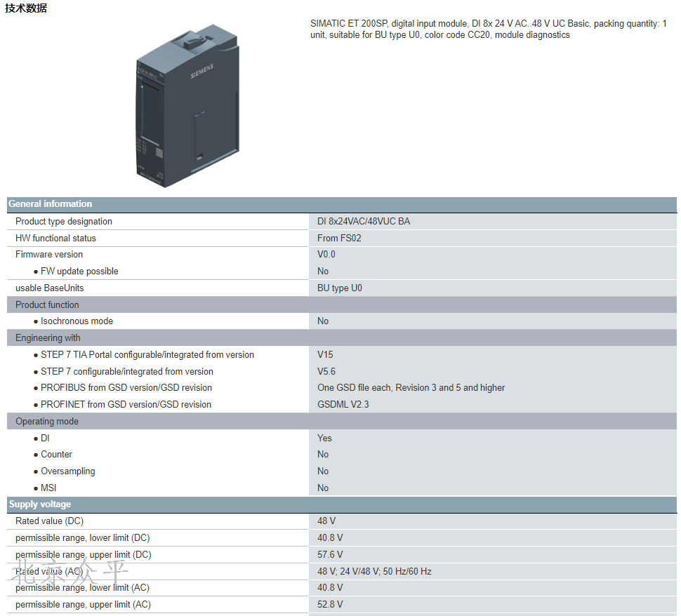The height and width of the screenshot is (616, 681).
Task: Select the Supply voltage section header
Action: coord(40,504)
